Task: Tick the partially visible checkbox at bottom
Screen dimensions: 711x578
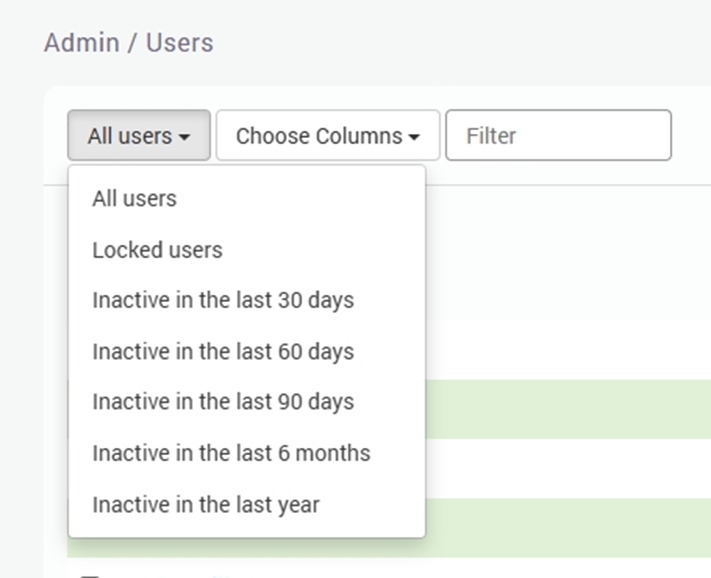Action: click(90, 574)
